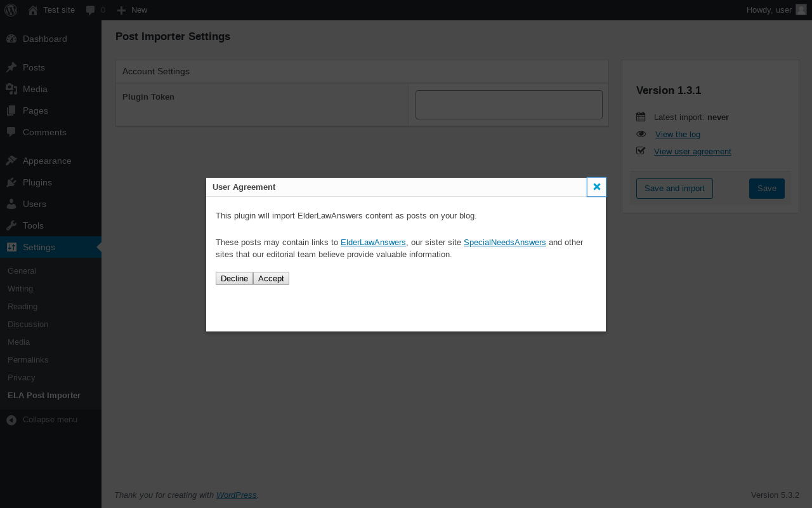Open Permalinks settings submenu

[28, 359]
